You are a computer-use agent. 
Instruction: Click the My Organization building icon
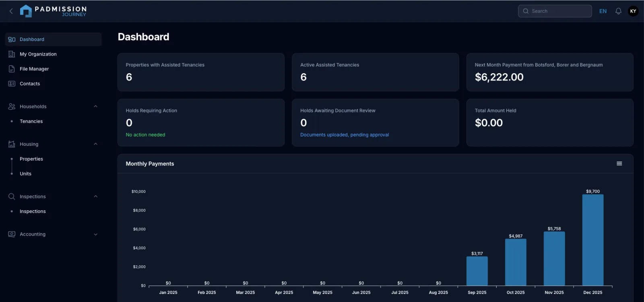coord(12,54)
